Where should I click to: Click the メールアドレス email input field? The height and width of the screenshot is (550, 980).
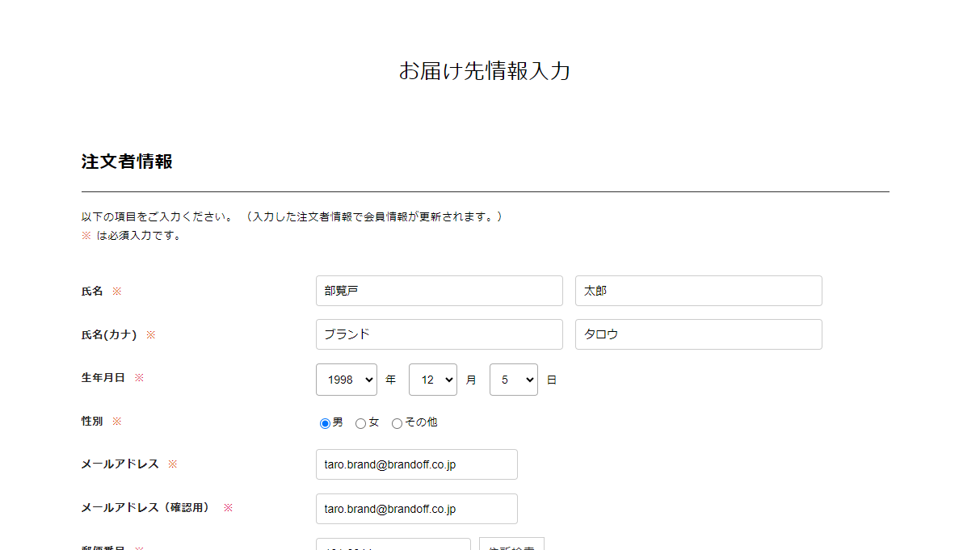(x=416, y=464)
